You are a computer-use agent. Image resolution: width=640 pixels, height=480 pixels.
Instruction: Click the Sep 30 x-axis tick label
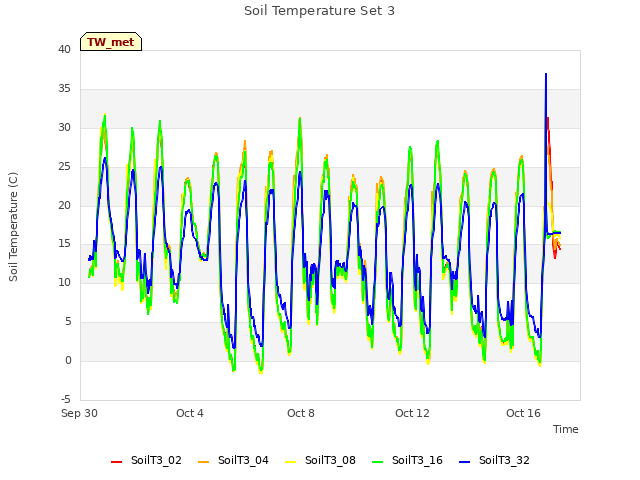pyautogui.click(x=79, y=413)
